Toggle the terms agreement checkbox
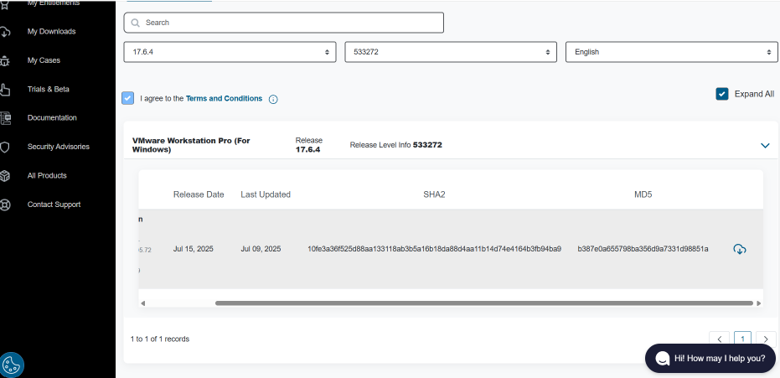Viewport: 780px width, 378px height. click(128, 98)
